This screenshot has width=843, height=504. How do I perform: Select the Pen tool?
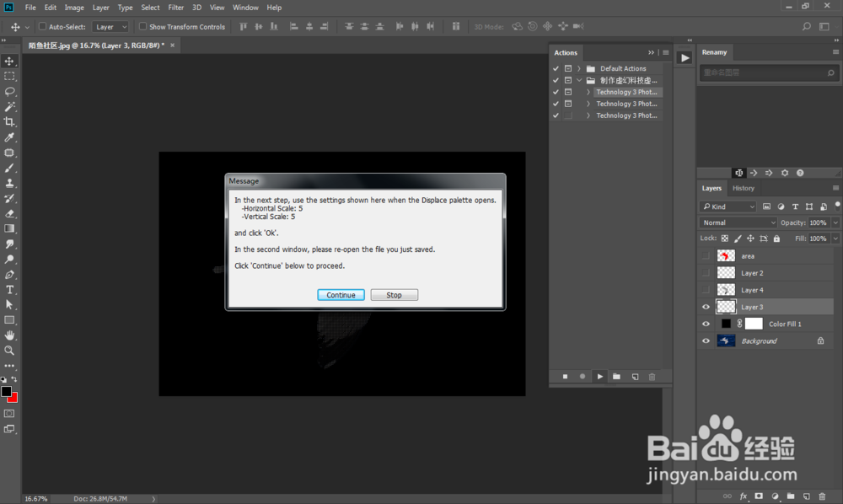click(9, 275)
